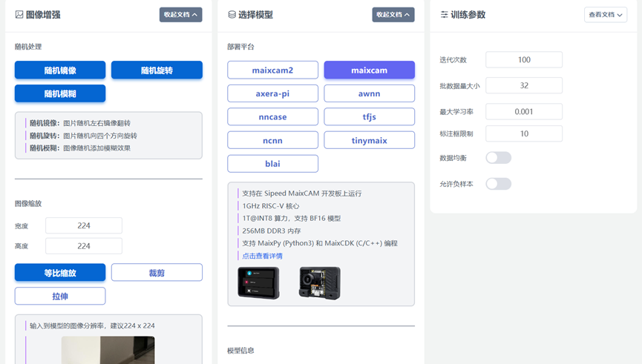The height and width of the screenshot is (364, 642).
Task: Click the MaixPy and MaixCDK spec line
Action: pyautogui.click(x=320, y=243)
